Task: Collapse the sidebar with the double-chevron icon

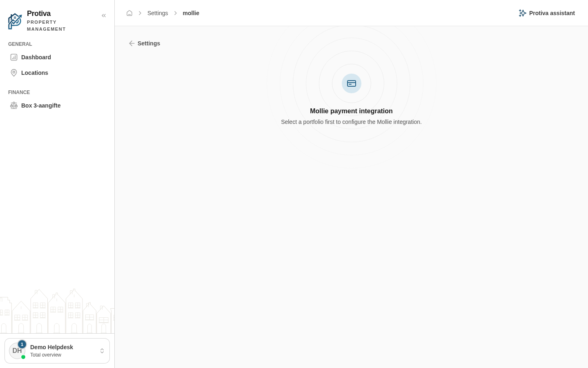Action: (x=104, y=16)
